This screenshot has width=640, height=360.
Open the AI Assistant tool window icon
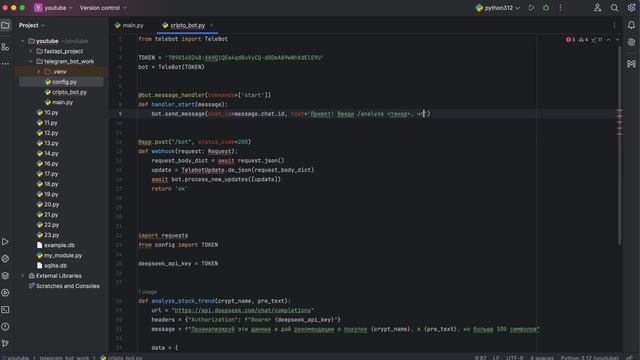[631, 42]
